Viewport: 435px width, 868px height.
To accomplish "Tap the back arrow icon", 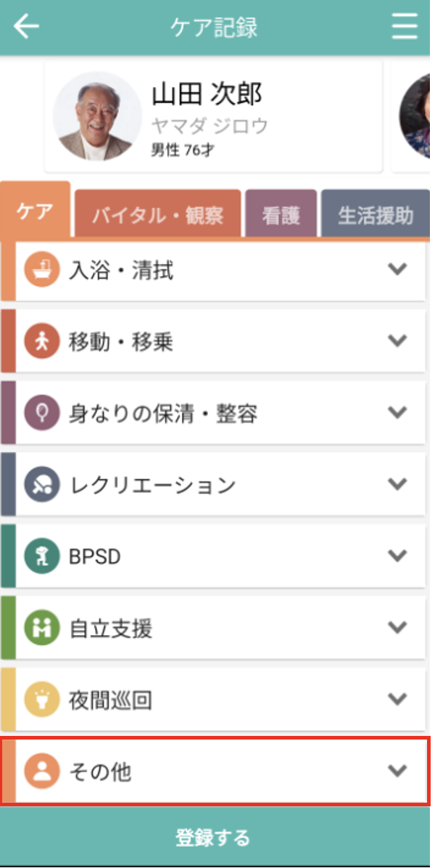I will coord(26,27).
